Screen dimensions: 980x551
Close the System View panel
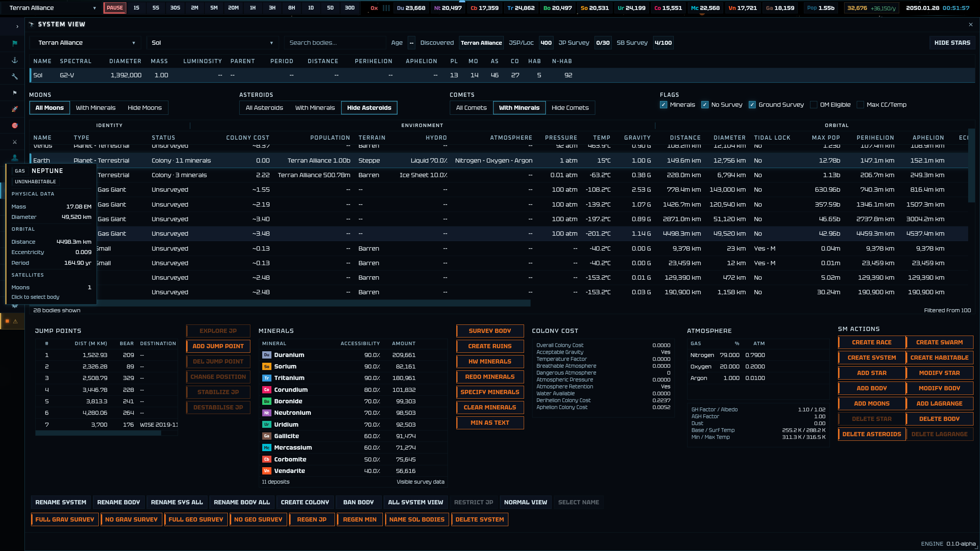[x=971, y=24]
